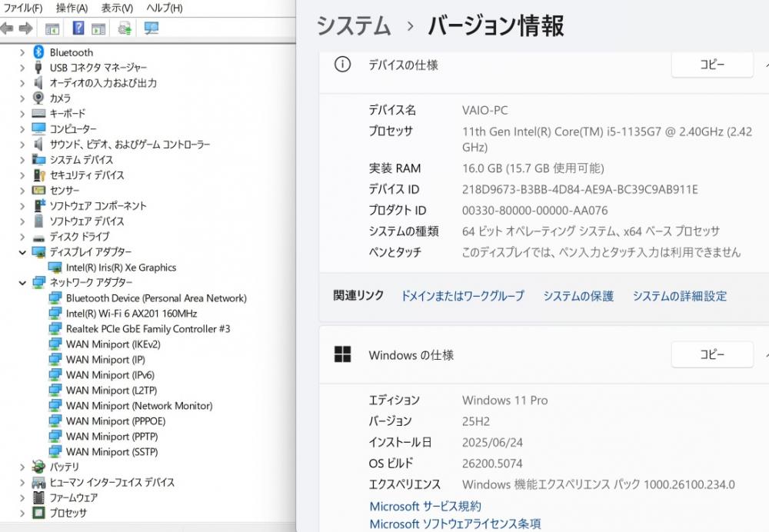Click the update driver toolbar icon
This screenshot has height=532, width=769.
pyautogui.click(x=125, y=28)
